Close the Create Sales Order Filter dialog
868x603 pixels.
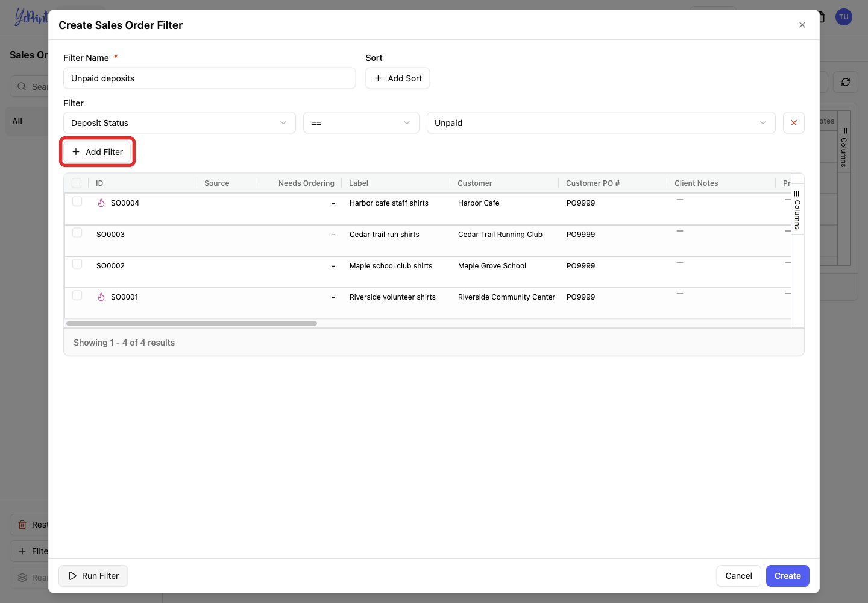(x=802, y=25)
